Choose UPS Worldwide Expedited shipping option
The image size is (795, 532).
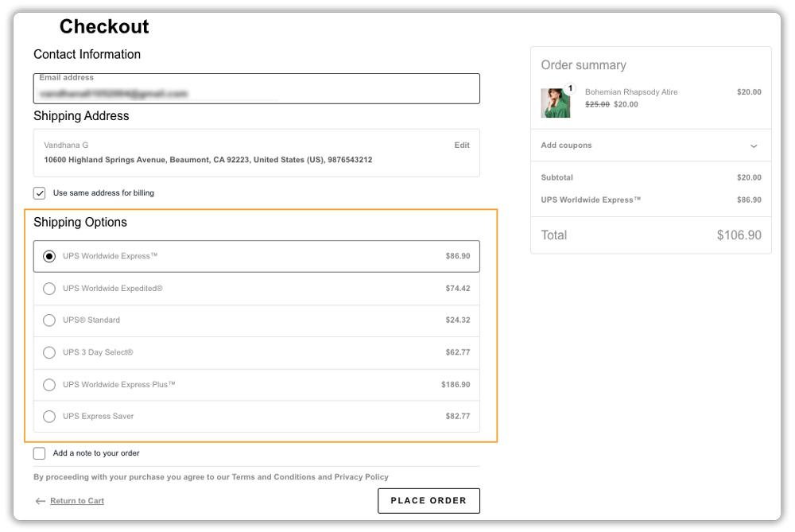pyautogui.click(x=49, y=289)
